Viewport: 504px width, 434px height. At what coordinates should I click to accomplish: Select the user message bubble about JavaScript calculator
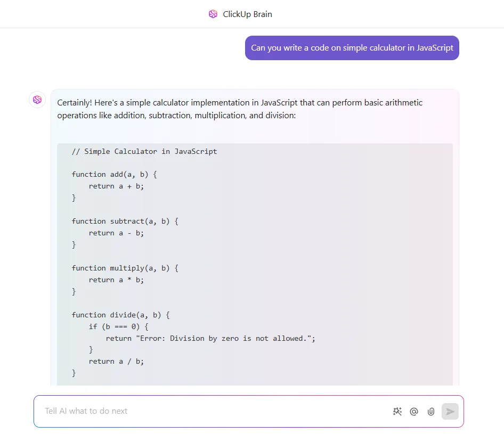tap(352, 48)
